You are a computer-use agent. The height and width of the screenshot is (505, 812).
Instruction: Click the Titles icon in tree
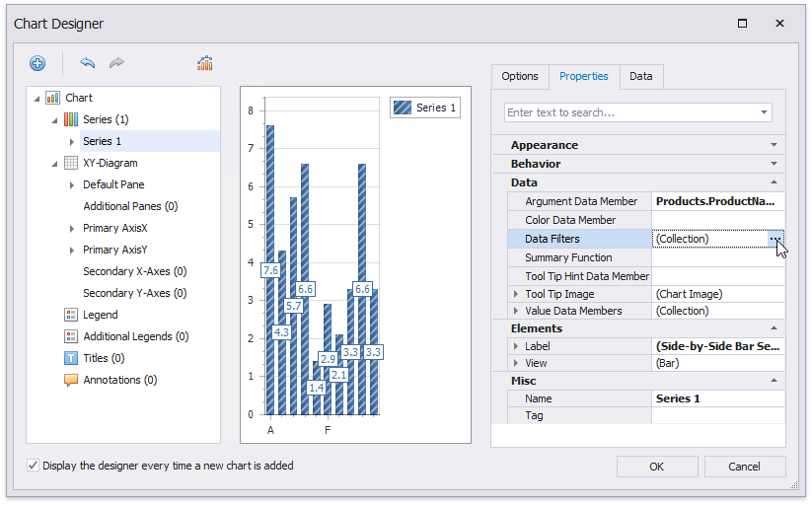(x=71, y=358)
